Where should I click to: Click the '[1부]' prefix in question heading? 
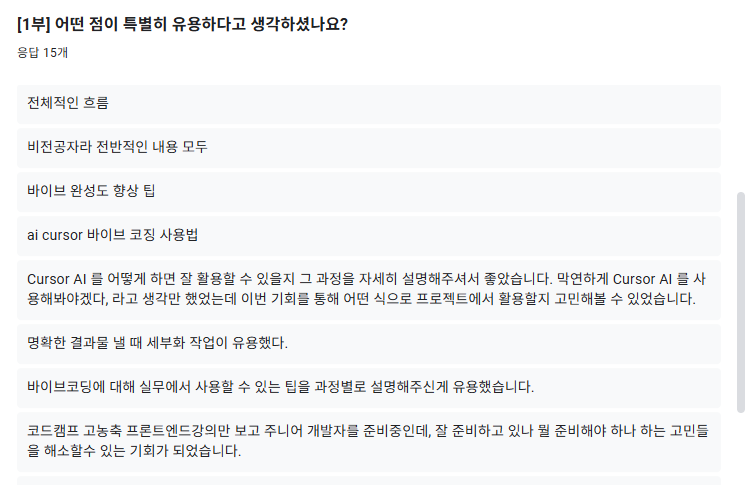tap(34, 24)
